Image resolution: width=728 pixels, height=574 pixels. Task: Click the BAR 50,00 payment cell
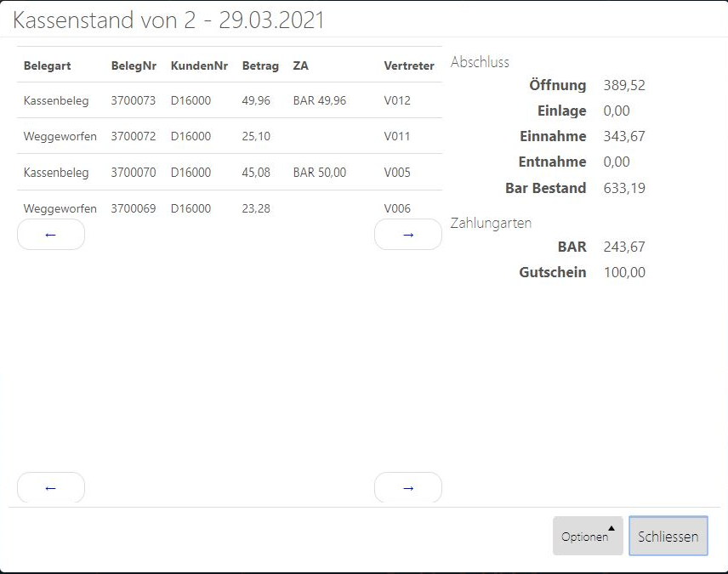[x=320, y=173]
